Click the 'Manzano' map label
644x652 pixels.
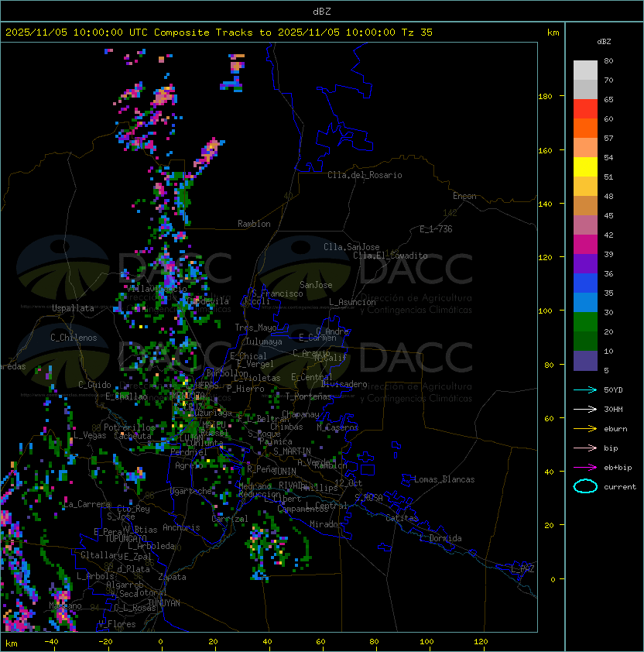point(65,606)
